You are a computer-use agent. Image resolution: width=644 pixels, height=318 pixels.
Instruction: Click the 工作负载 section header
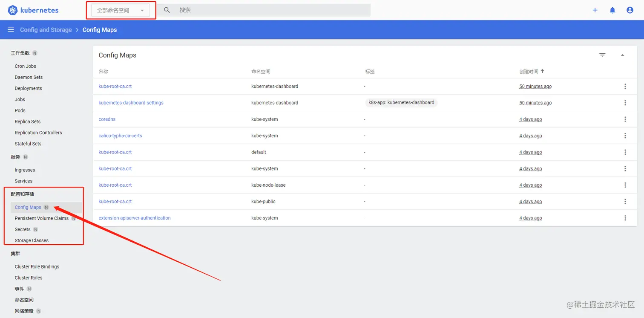20,53
